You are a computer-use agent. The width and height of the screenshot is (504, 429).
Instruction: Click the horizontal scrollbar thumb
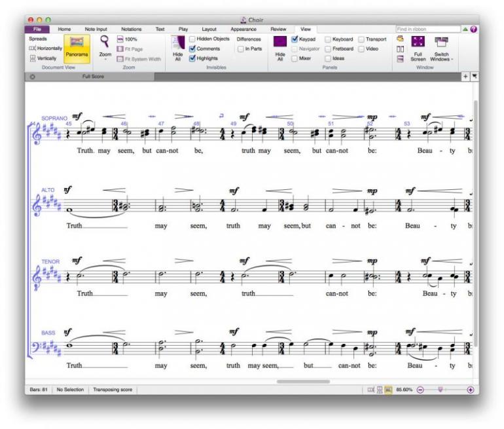click(303, 381)
